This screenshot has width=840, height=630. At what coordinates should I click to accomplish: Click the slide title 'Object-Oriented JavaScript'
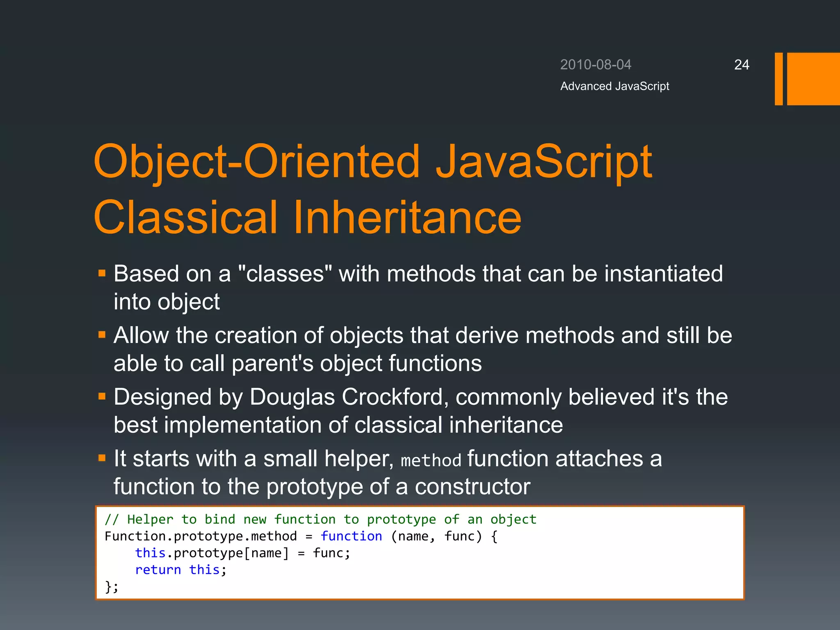pos(372,162)
